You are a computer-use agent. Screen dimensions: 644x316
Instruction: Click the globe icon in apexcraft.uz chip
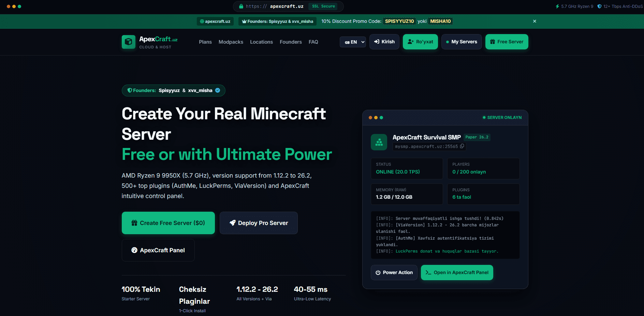[x=202, y=21]
